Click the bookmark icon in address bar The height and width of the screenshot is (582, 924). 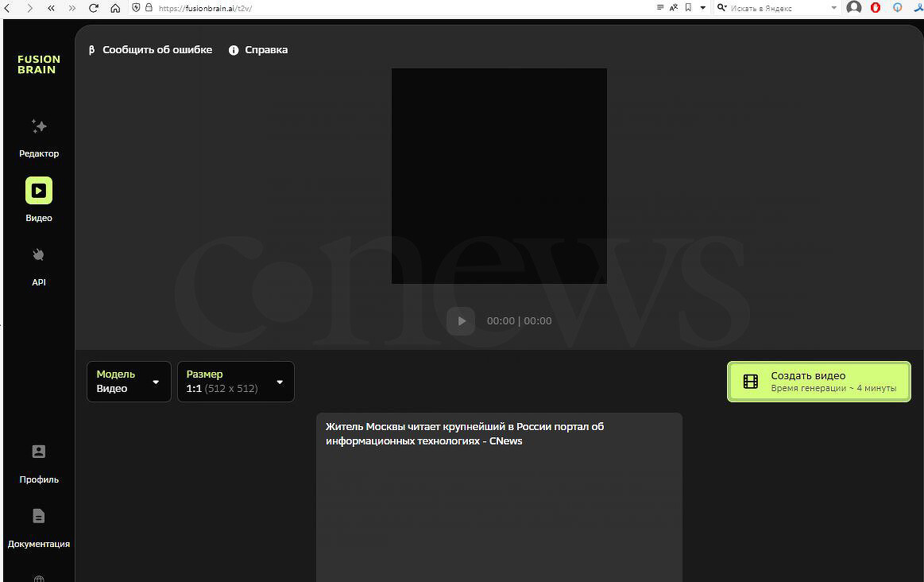click(x=688, y=8)
